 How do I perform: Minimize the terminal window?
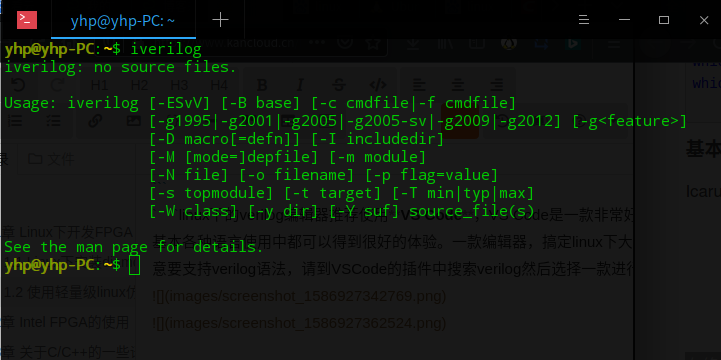(624, 20)
